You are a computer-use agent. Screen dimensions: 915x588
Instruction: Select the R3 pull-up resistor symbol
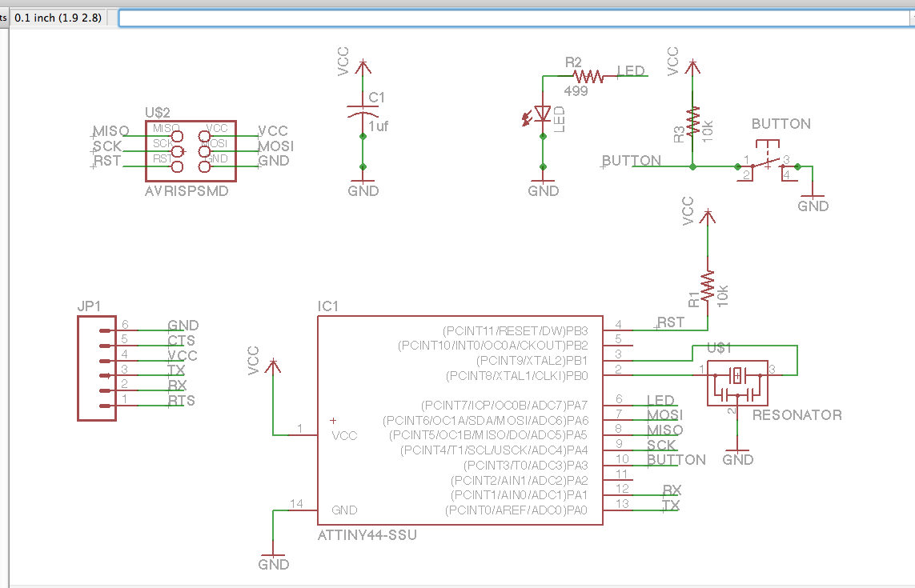(692, 122)
